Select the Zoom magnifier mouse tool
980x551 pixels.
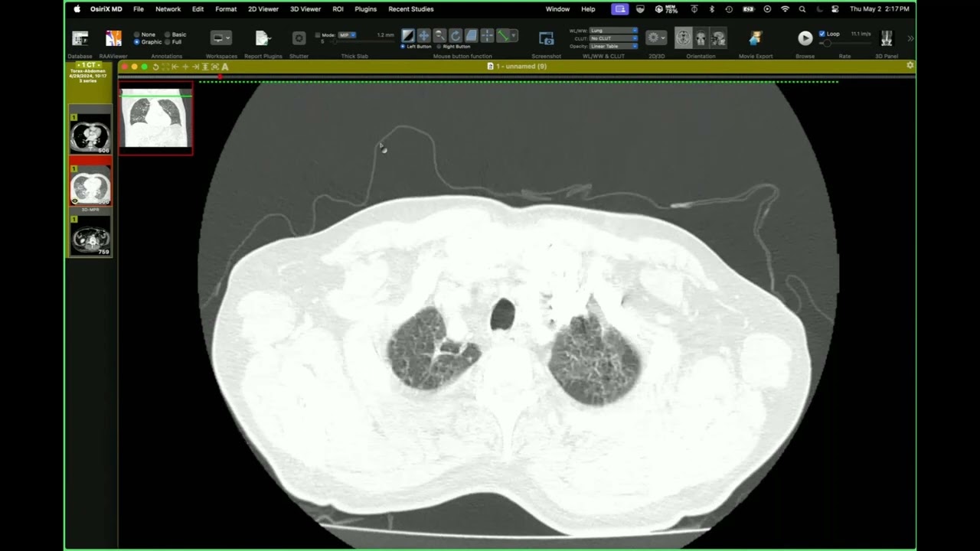point(439,36)
